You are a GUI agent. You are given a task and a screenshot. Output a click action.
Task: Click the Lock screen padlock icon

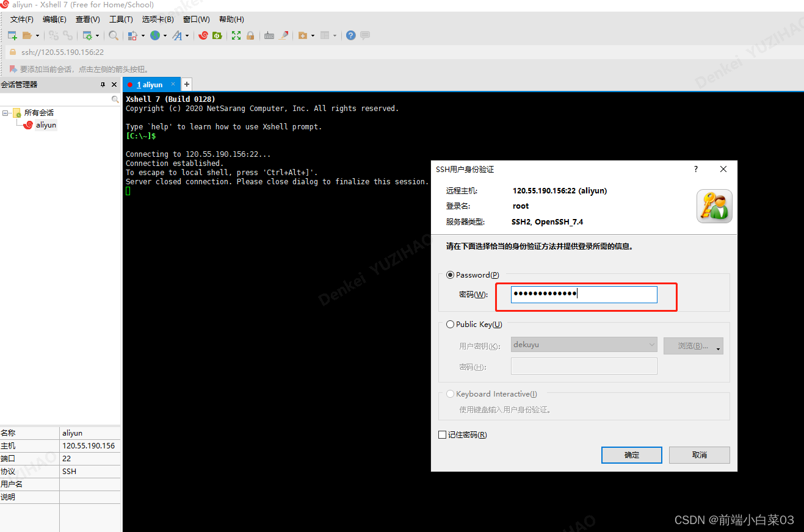click(x=250, y=35)
